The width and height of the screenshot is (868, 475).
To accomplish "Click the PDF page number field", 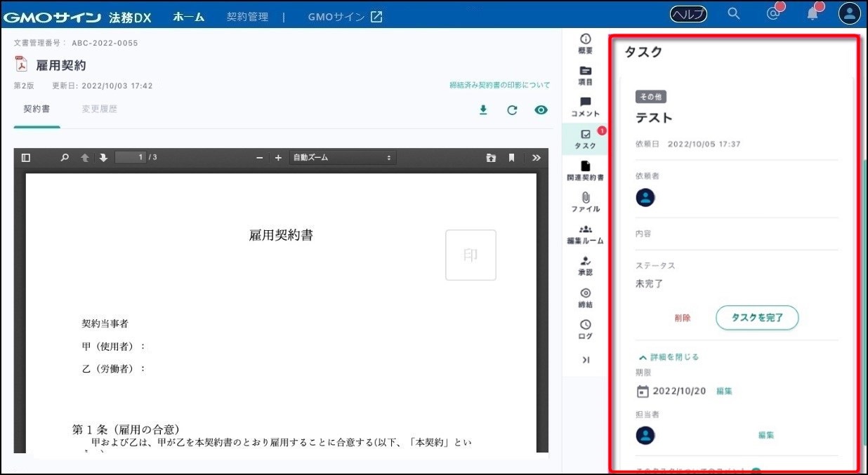I will tap(130, 158).
